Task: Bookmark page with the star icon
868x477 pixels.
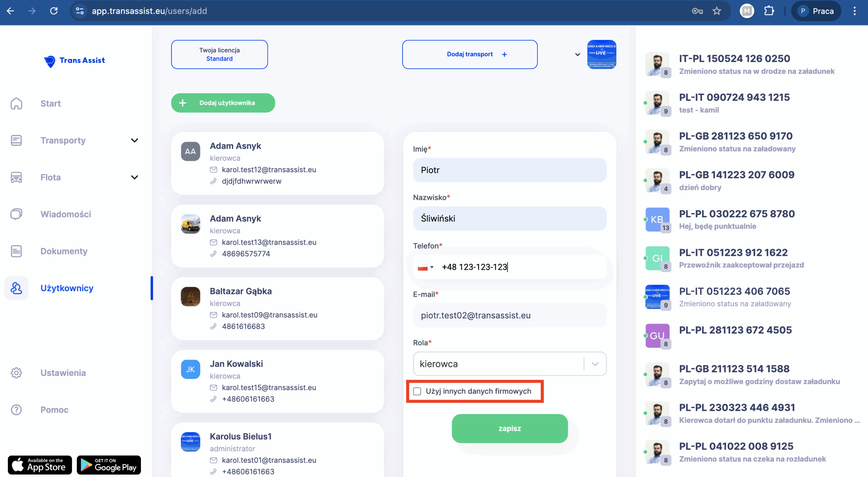Action: (x=716, y=11)
